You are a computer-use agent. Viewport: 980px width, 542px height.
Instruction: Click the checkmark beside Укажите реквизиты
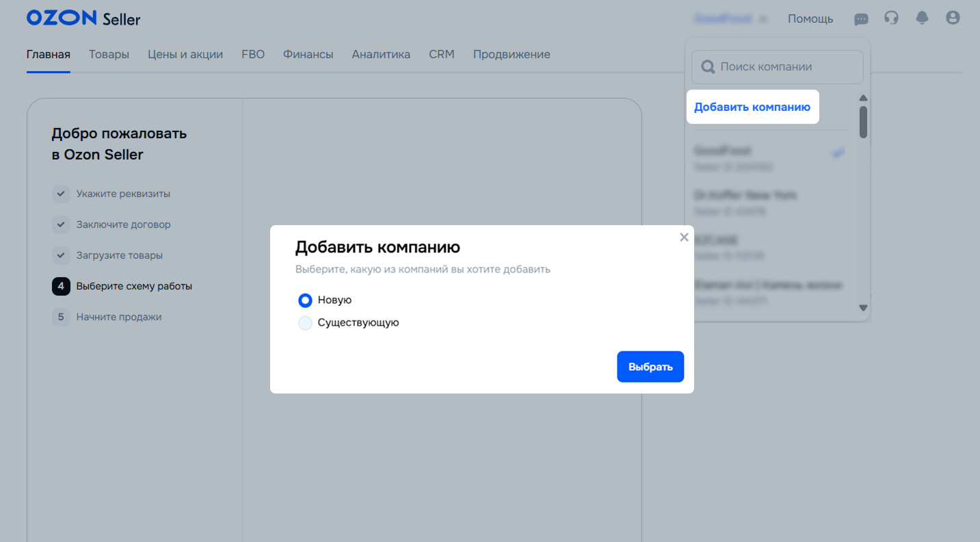(61, 194)
